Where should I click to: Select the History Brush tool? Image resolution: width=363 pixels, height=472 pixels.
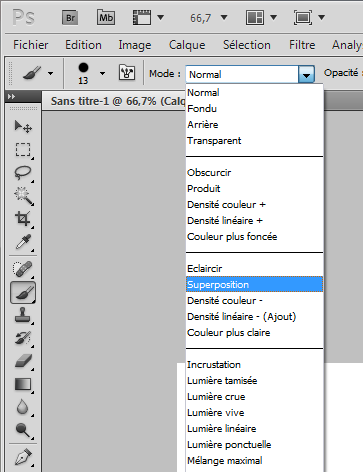point(23,338)
